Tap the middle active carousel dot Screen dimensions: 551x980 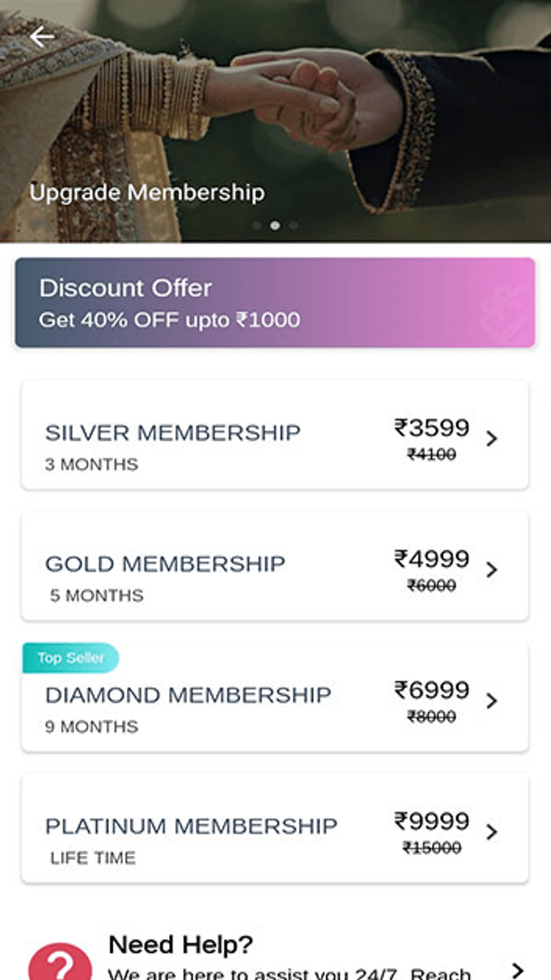275,226
